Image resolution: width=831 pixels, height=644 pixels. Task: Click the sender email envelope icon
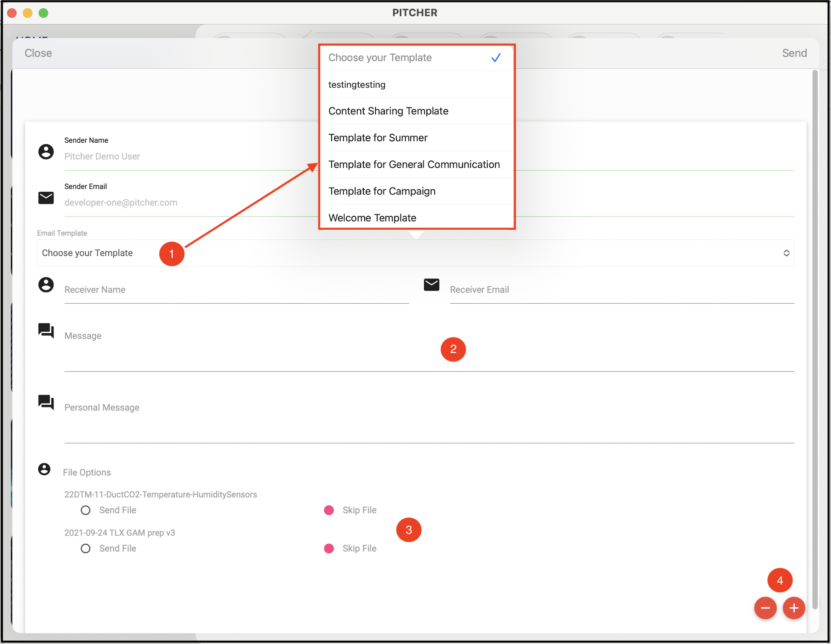46,198
